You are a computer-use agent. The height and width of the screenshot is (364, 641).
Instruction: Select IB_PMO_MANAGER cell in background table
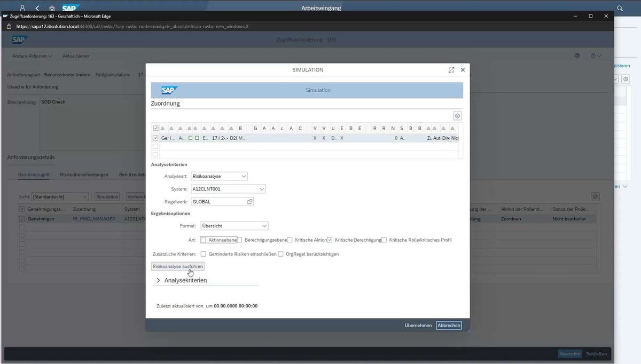tap(94, 219)
